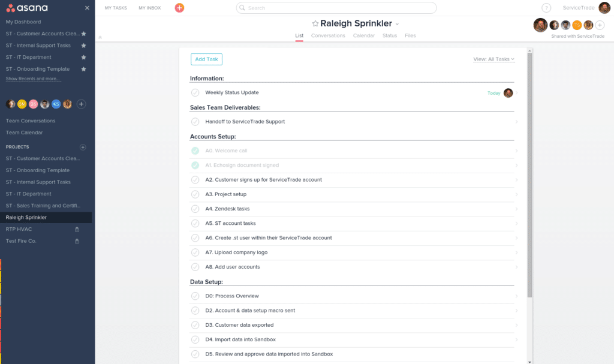Open your profile avatar in top right
The image size is (614, 364).
click(x=603, y=8)
